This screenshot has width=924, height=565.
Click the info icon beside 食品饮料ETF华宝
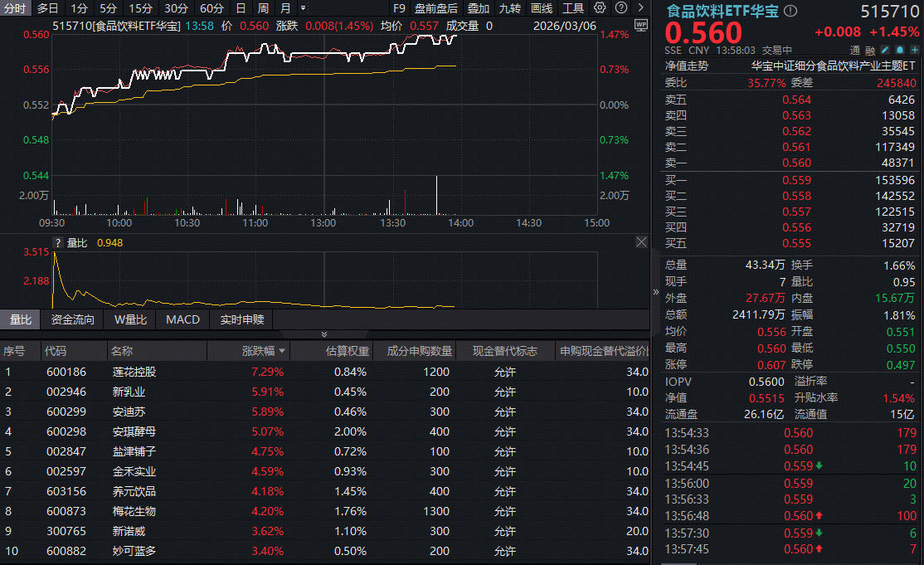tap(790, 11)
